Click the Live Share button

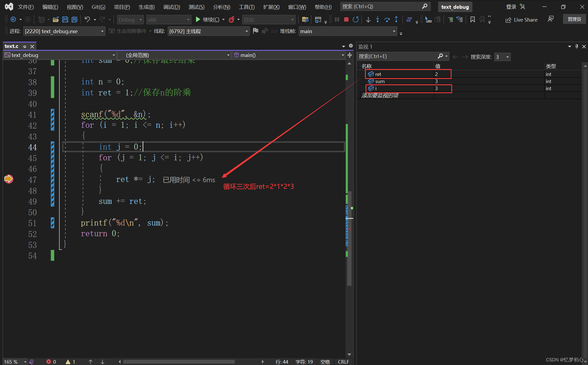tap(521, 20)
